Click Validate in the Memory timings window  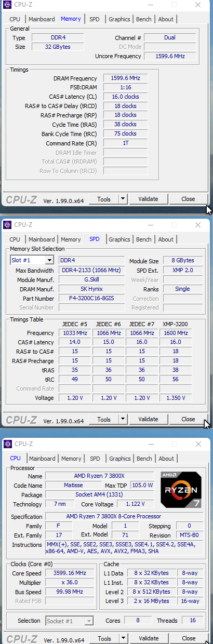pos(148,199)
